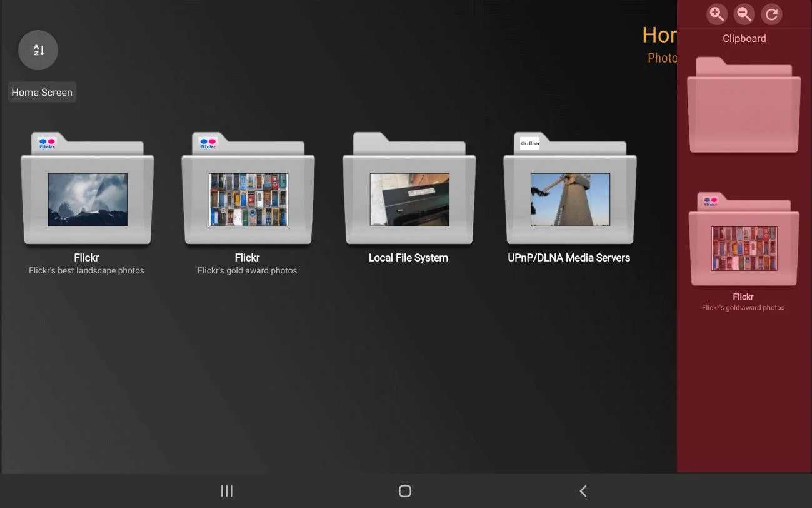Tap the Android back navigation arrow
This screenshot has width=812, height=508.
coord(583,491)
